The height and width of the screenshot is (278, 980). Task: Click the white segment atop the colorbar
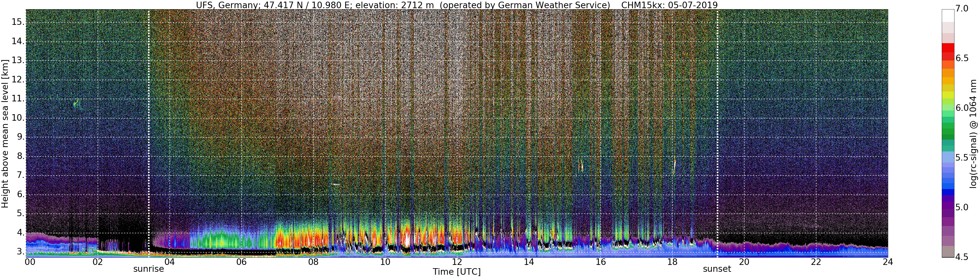948,16
